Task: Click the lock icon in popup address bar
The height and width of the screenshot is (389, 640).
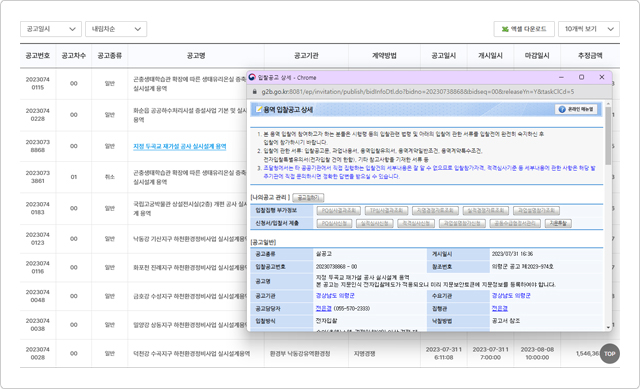Action: tap(254, 92)
